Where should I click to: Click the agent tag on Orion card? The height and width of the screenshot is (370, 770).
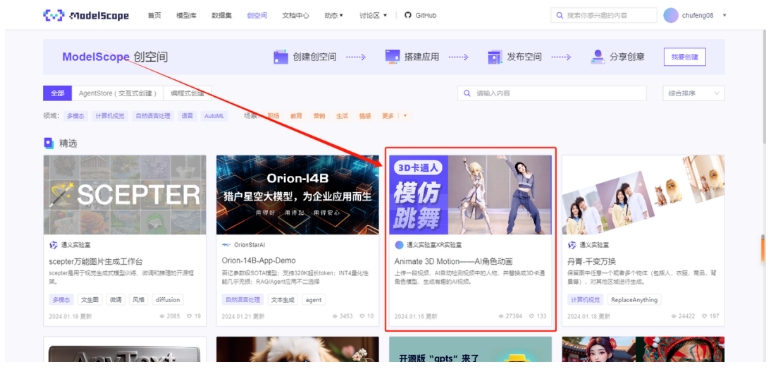pos(313,299)
